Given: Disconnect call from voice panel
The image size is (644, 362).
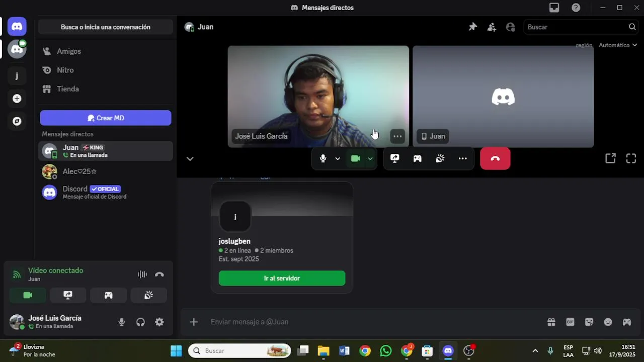Looking at the screenshot, I should tap(159, 275).
